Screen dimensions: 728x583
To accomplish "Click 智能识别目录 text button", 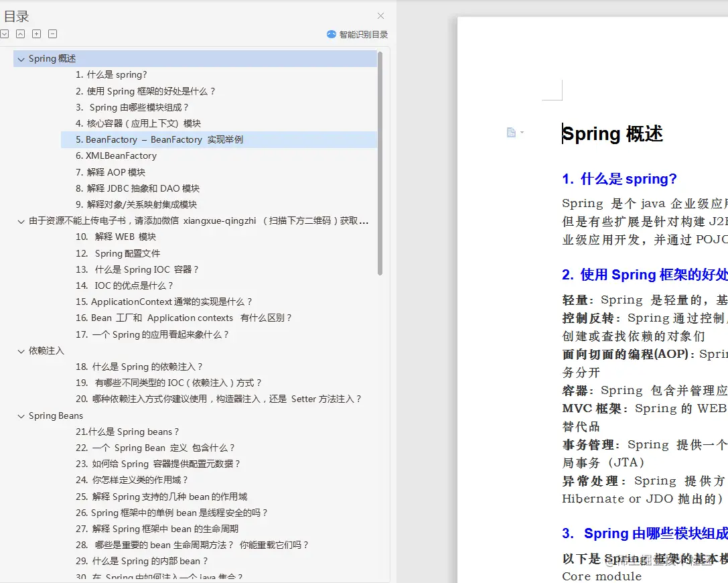I will click(363, 34).
